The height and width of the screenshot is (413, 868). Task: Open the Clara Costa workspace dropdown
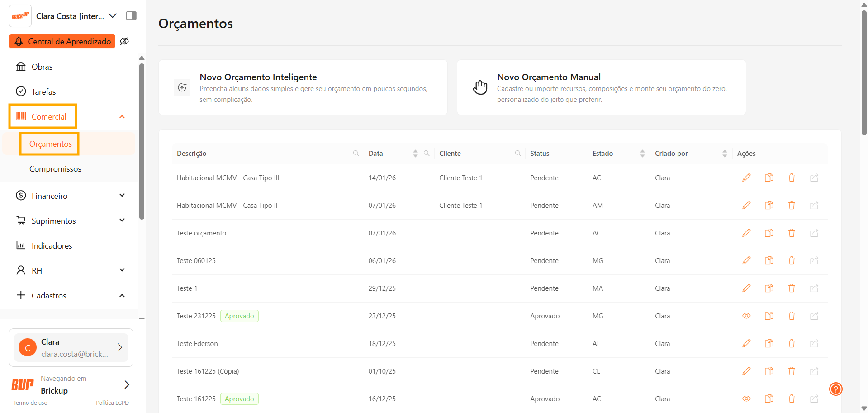[113, 16]
